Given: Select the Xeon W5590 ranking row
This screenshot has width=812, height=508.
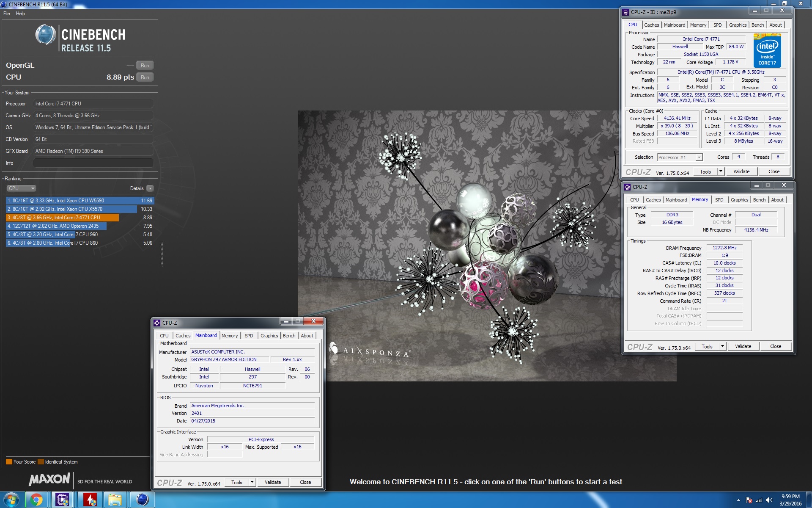Looking at the screenshot, I should (x=80, y=201).
